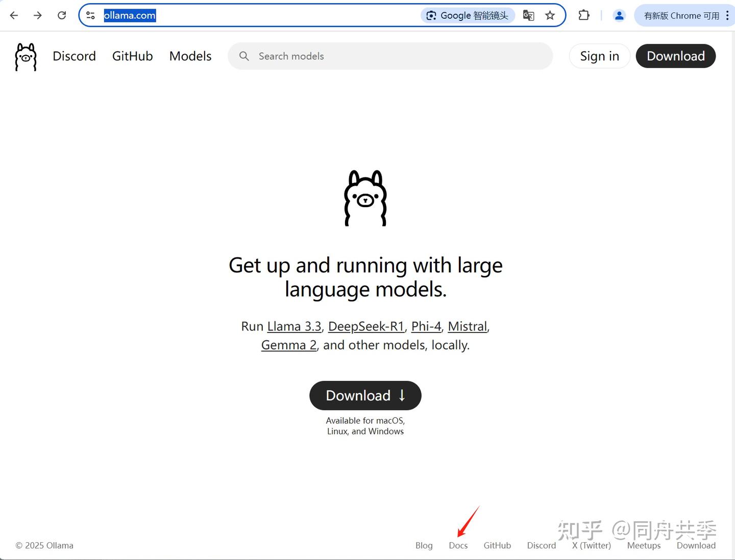Open the translate page icon
The width and height of the screenshot is (735, 560).
[x=529, y=15]
